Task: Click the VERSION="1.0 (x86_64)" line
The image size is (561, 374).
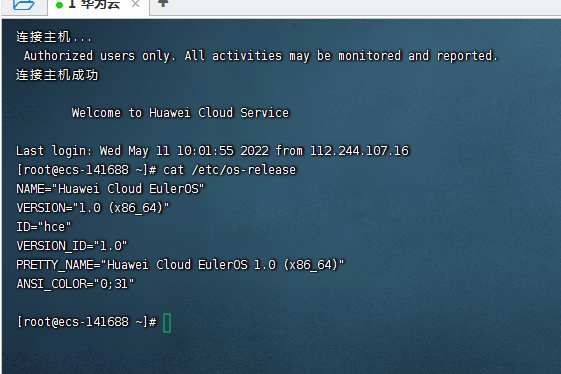Action: pyautogui.click(x=93, y=208)
